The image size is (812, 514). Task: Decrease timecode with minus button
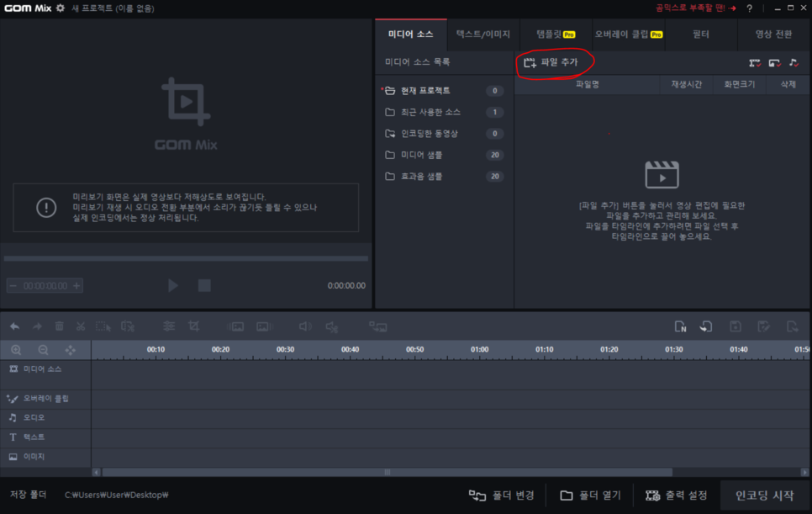tap(13, 285)
